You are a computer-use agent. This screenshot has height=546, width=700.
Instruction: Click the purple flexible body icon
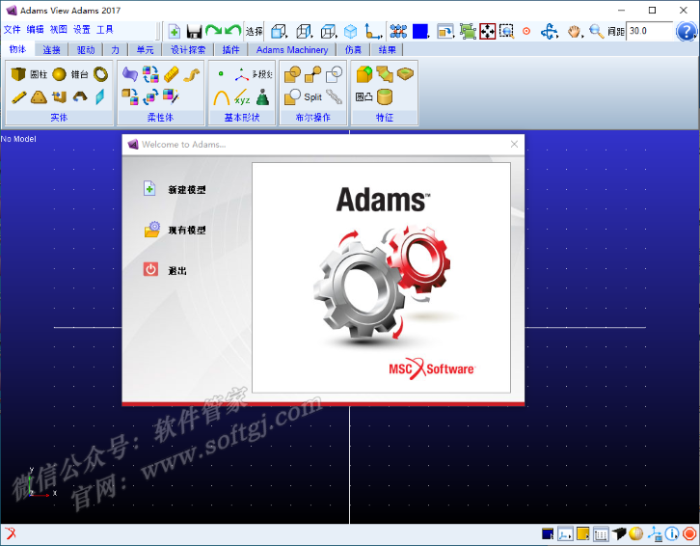pyautogui.click(x=130, y=74)
